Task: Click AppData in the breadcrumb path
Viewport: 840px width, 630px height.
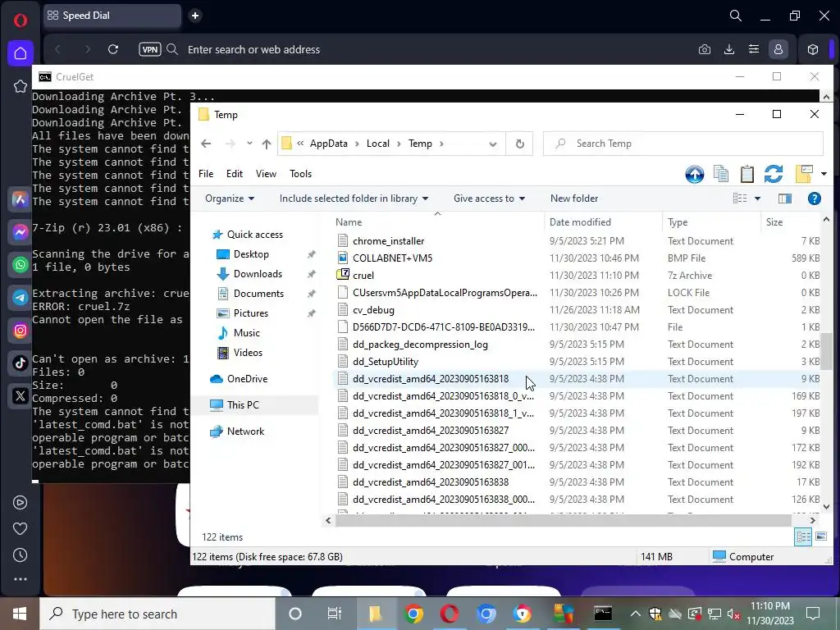Action: click(x=328, y=144)
